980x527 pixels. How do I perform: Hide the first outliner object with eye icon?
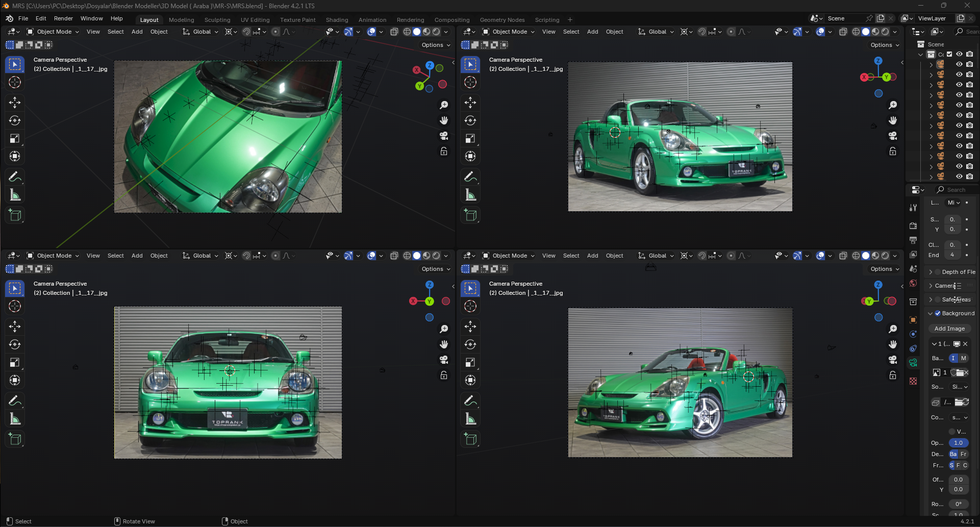959,64
